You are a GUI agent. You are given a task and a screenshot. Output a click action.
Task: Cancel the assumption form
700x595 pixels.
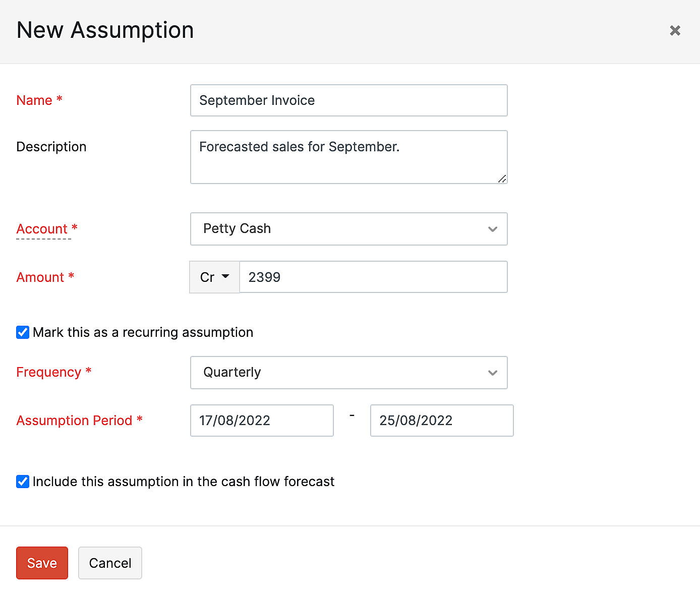coord(110,563)
